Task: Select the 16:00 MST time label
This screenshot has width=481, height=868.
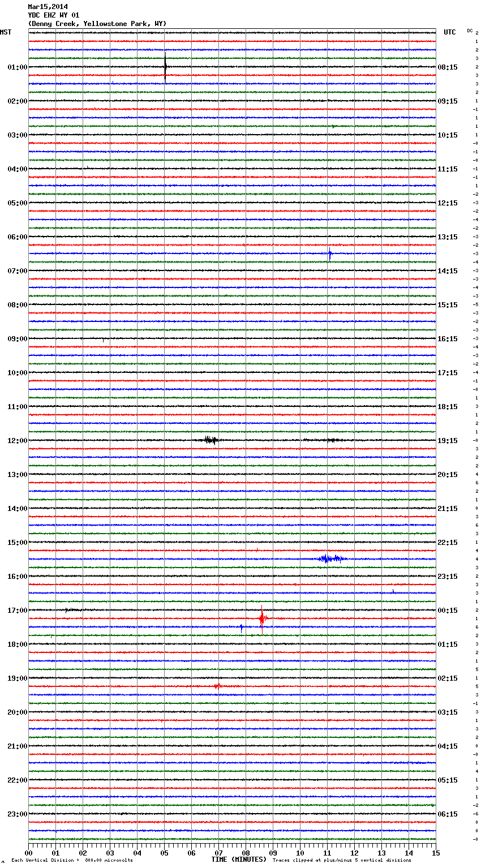Action: pyautogui.click(x=18, y=577)
